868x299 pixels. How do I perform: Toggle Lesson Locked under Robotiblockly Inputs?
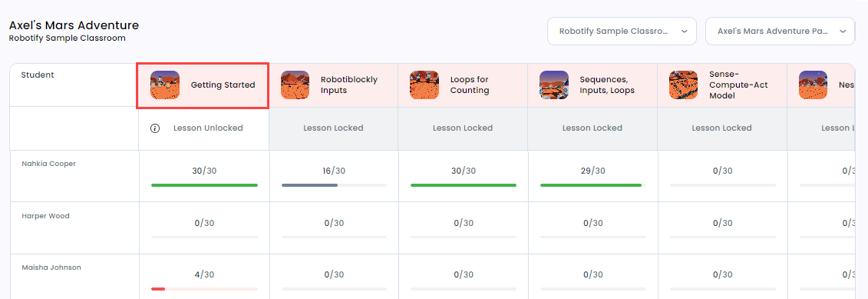coord(333,128)
